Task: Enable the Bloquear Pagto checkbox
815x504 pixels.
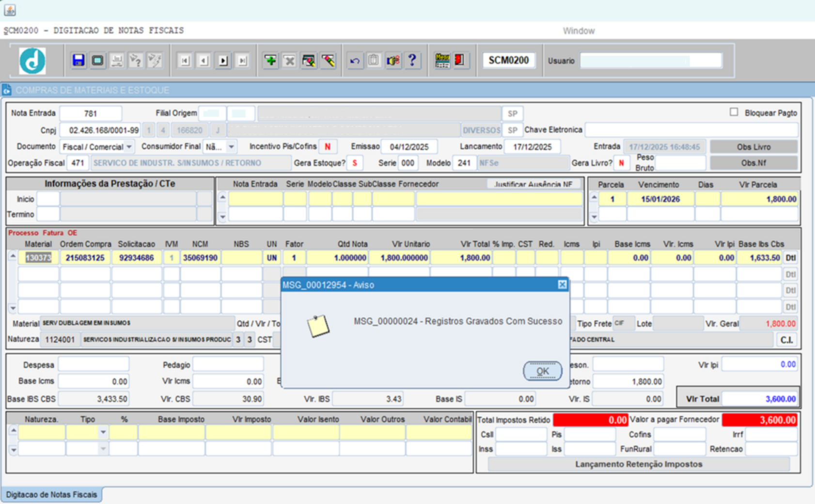Action: 734,112
